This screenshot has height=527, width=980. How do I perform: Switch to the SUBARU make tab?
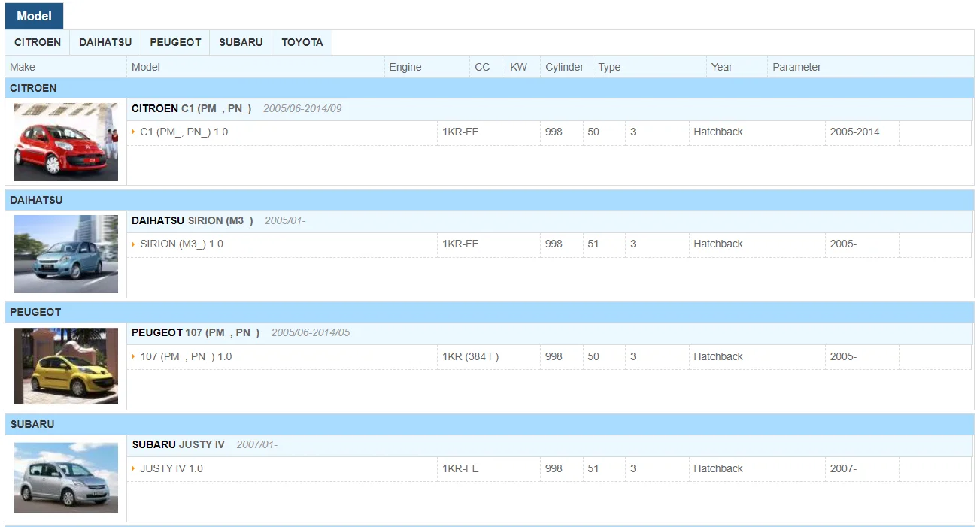[x=241, y=42]
